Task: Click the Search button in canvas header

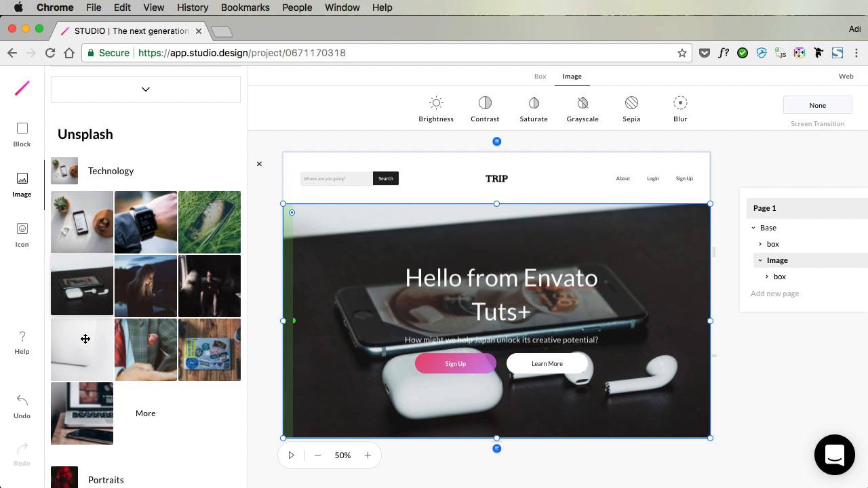Action: (386, 179)
